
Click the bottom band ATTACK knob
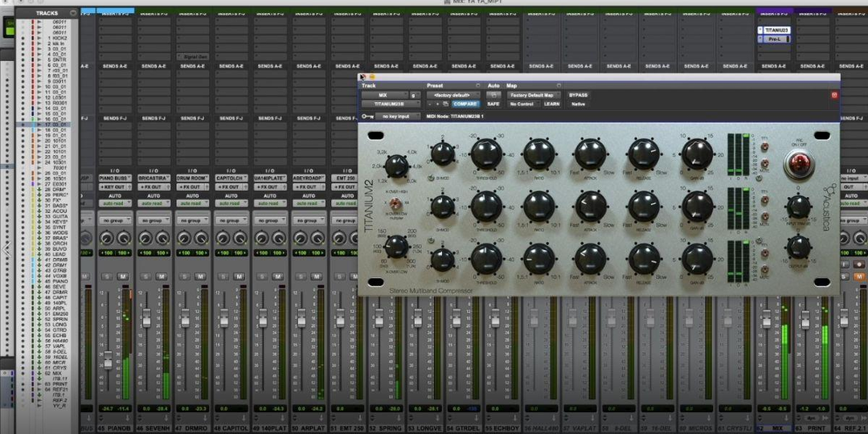click(x=591, y=259)
